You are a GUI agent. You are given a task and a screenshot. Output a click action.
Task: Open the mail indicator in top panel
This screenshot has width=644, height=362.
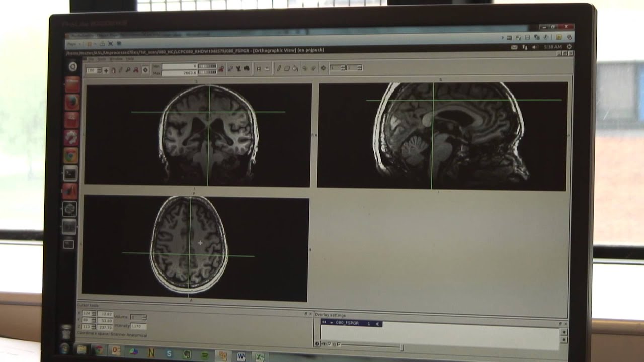pos(514,47)
